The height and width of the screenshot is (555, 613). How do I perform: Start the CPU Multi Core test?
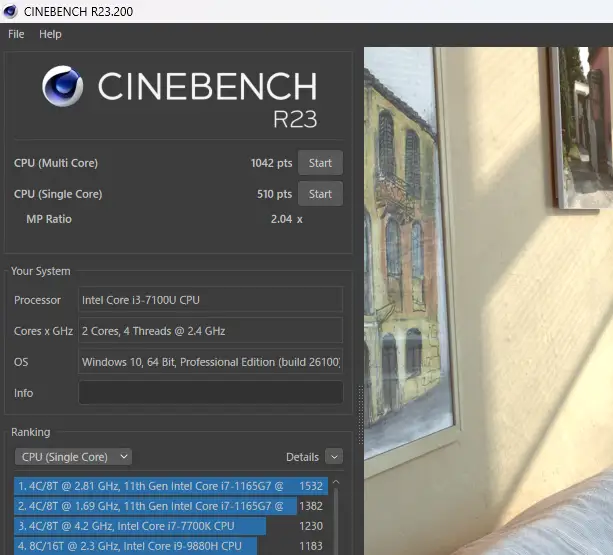320,163
